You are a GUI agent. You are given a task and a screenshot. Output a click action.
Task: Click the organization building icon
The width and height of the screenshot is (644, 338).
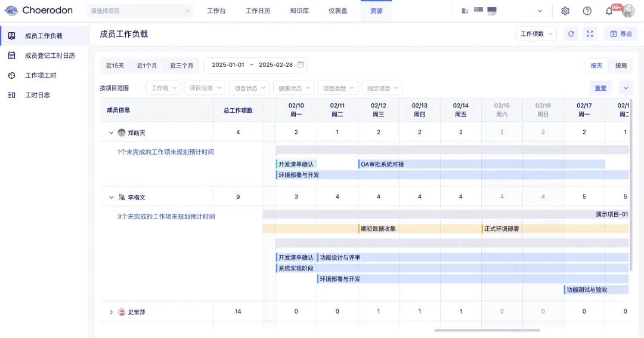tap(465, 11)
